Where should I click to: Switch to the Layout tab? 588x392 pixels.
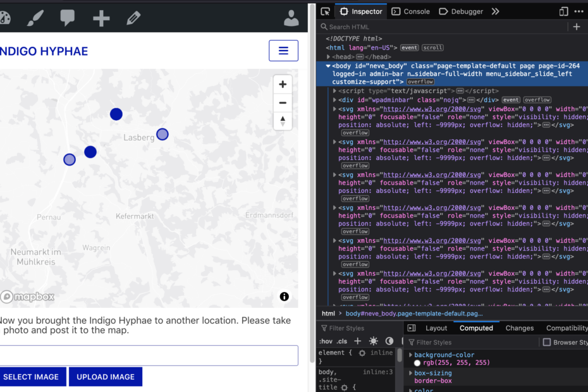point(436,328)
